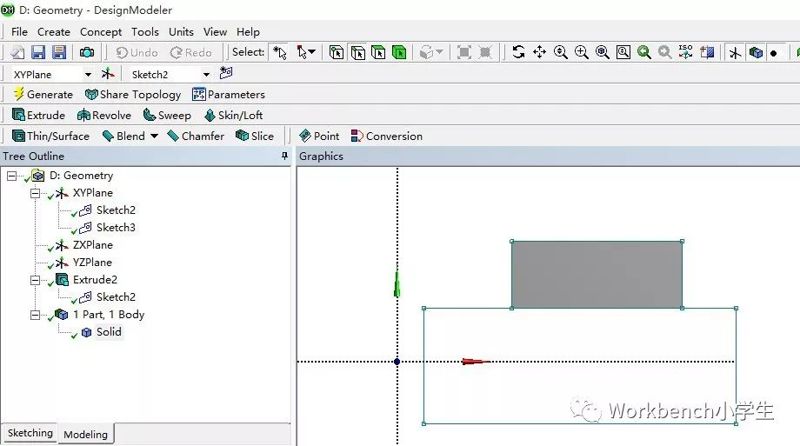Click the green Previous View icon
800x446 pixels.
(644, 52)
